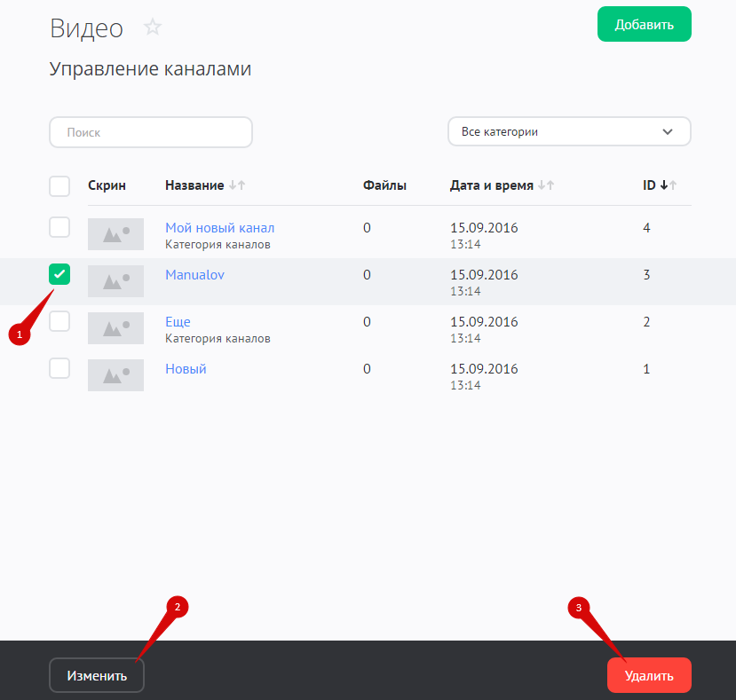This screenshot has height=700, width=736.
Task: Open thumbnail of Мой новый канал
Action: tap(115, 234)
